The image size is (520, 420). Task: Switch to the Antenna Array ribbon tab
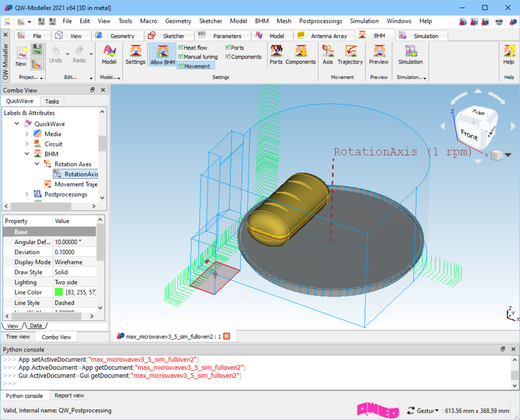tap(323, 36)
